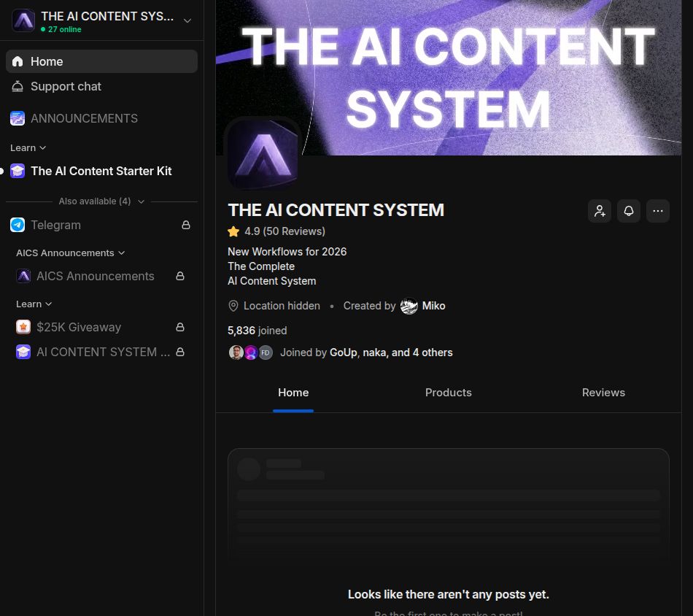Viewport: 693px width, 616px height.
Task: Click the first member avatar in joined row
Action: click(x=236, y=353)
